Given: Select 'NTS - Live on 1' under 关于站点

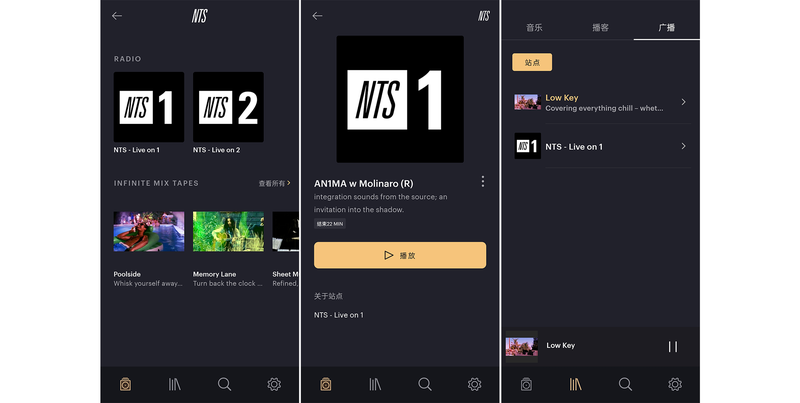Looking at the screenshot, I should pyautogui.click(x=339, y=315).
